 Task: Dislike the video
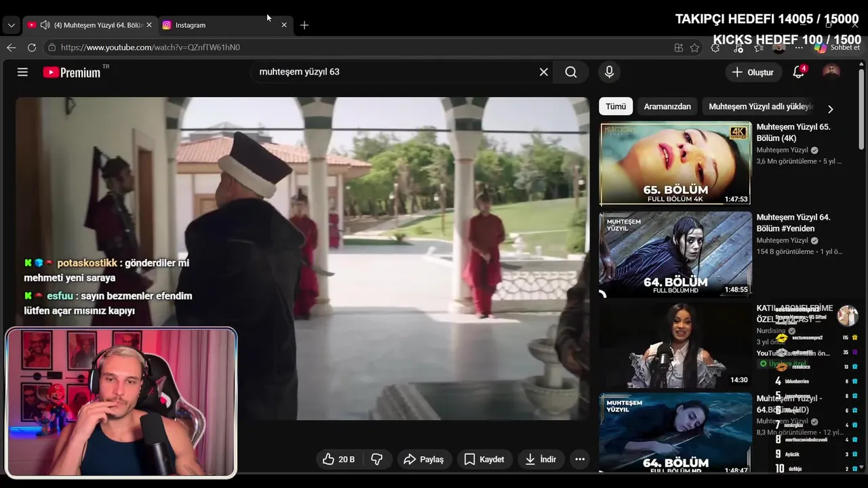tap(377, 459)
